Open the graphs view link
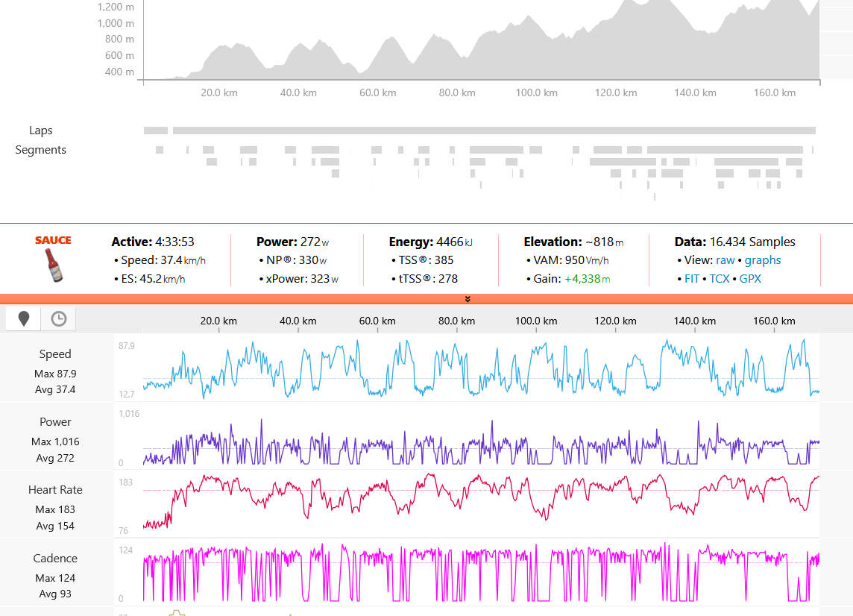Viewport: 853px width, 616px height. coord(762,260)
